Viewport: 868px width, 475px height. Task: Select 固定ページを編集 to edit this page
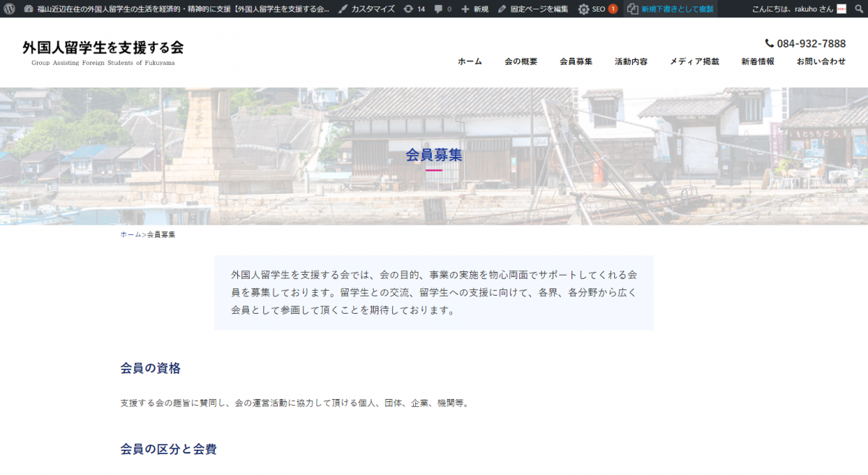(533, 9)
